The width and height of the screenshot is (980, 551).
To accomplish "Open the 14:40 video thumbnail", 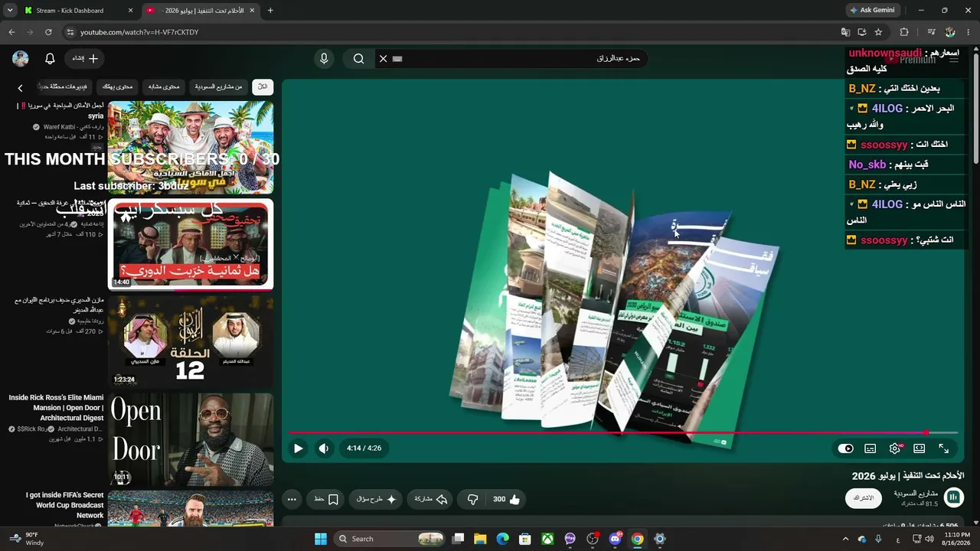I will point(191,245).
